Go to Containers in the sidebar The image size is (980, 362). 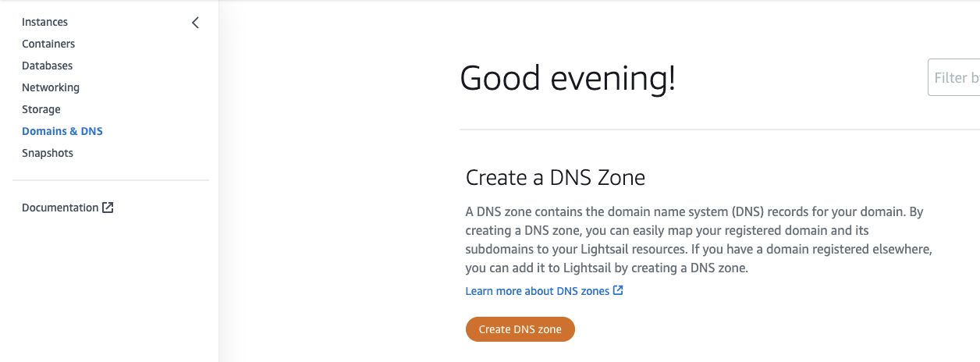pos(48,44)
